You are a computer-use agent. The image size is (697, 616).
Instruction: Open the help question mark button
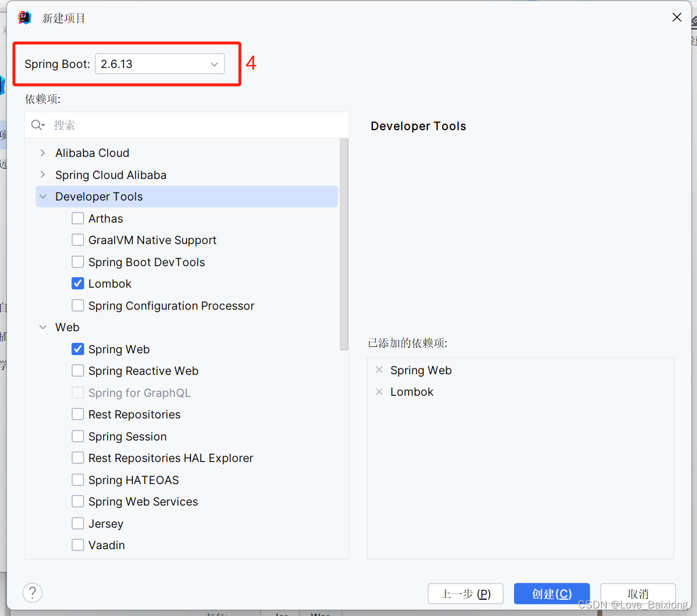pyautogui.click(x=33, y=593)
